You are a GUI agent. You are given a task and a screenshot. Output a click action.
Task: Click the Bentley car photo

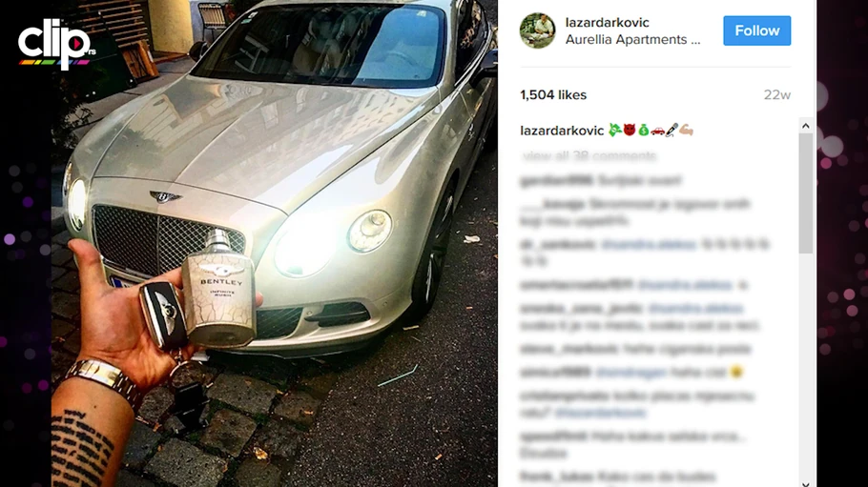(275, 244)
